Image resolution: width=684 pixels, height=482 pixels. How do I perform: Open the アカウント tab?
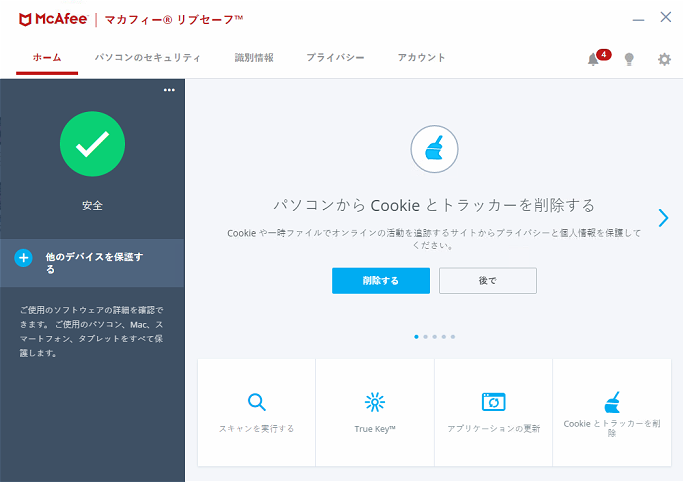(x=421, y=58)
